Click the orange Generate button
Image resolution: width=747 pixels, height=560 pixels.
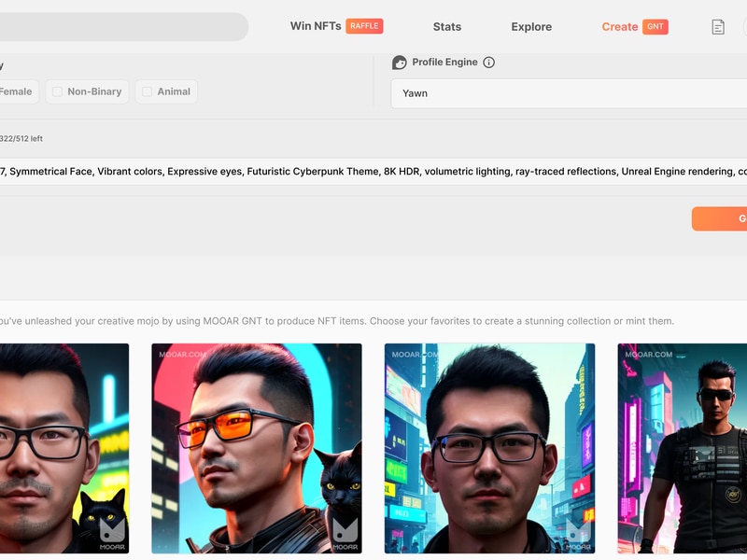point(719,218)
